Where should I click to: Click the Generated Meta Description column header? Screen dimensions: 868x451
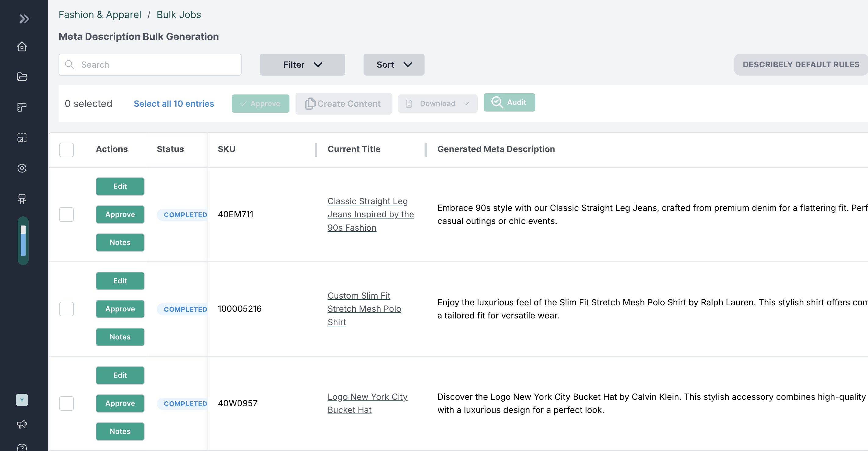tap(496, 149)
